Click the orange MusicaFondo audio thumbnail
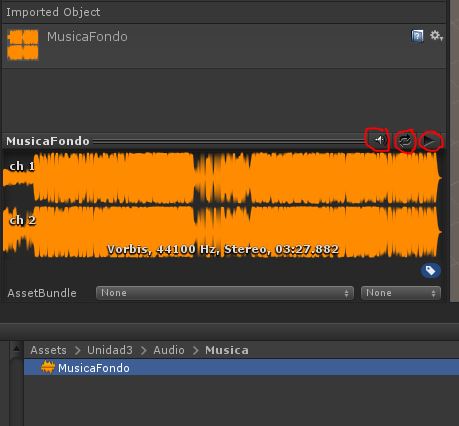Screen dimensions: 459x426 [23, 45]
